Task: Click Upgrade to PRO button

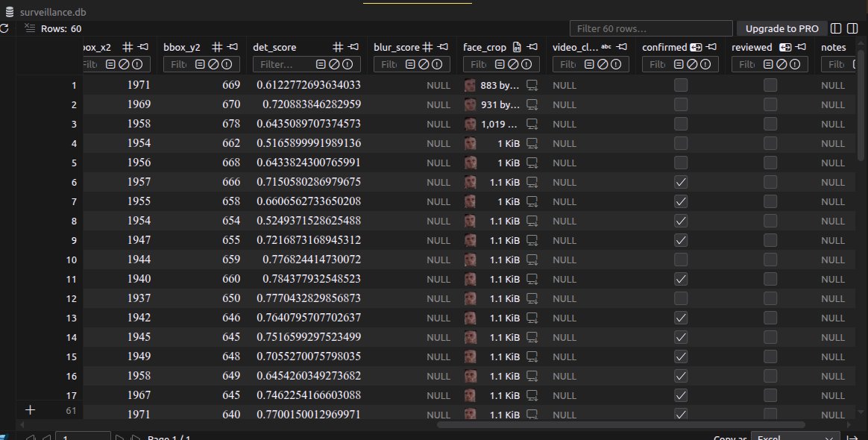Action: tap(781, 28)
